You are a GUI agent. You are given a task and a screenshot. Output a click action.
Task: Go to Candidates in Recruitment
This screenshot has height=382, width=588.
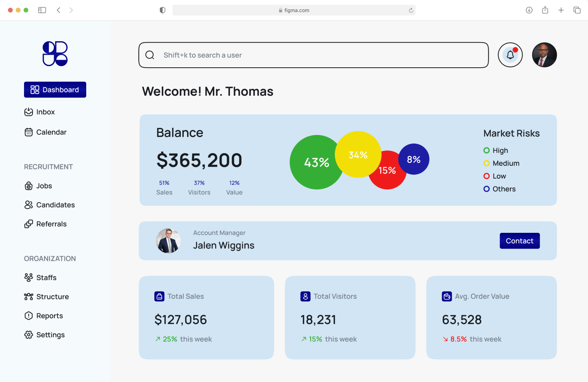point(49,205)
